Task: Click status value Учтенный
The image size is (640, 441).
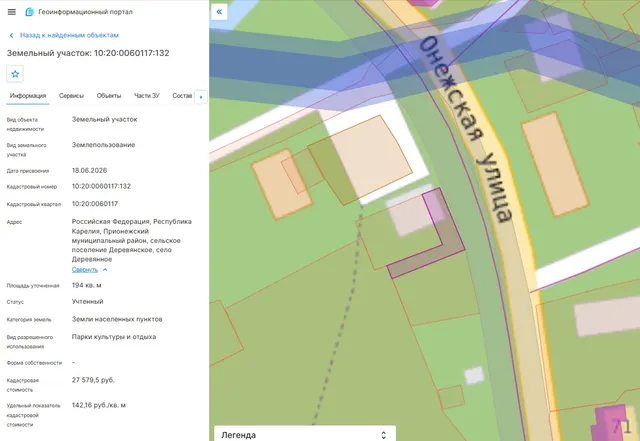Action: (x=87, y=302)
